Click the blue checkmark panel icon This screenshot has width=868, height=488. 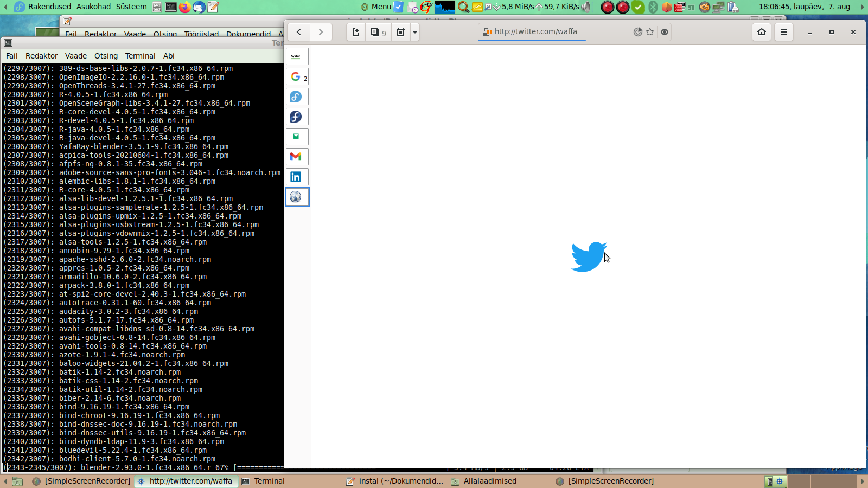tap(398, 7)
